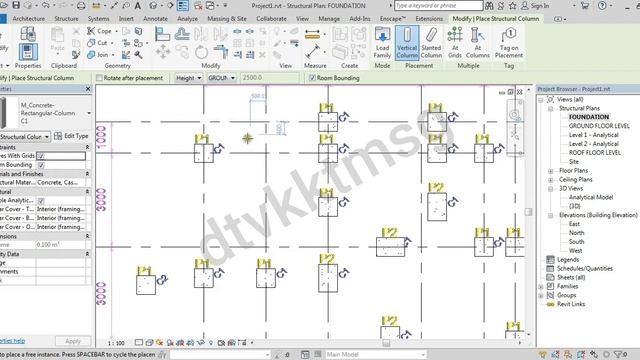Close the Properties panel with the X

88,89
